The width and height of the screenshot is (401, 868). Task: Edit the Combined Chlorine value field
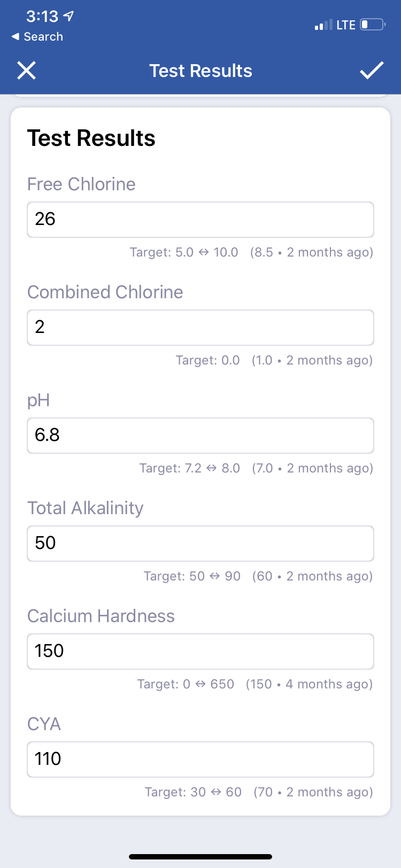[200, 328]
